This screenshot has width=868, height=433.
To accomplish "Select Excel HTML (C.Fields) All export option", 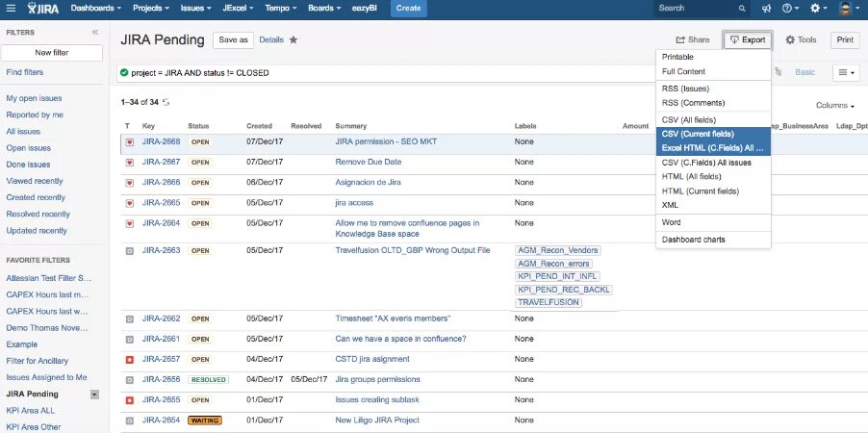I will click(x=713, y=148).
